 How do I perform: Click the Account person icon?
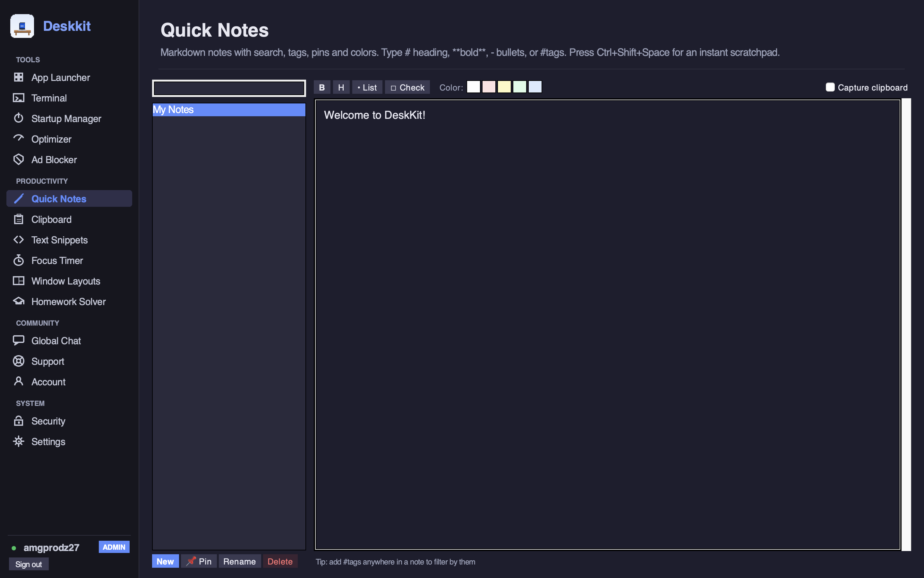[18, 381]
